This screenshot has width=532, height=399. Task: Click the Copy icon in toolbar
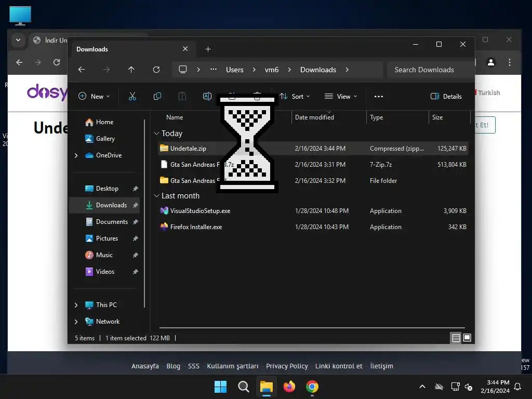coord(157,96)
